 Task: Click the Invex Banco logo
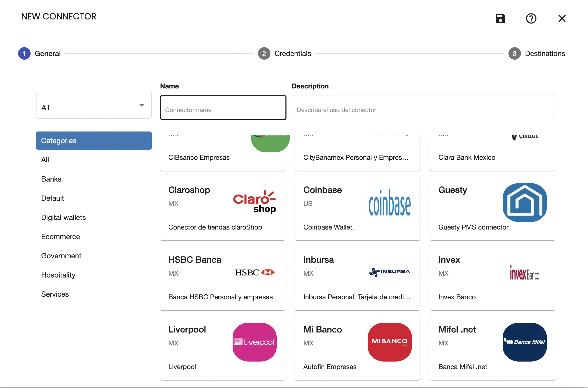pos(525,273)
